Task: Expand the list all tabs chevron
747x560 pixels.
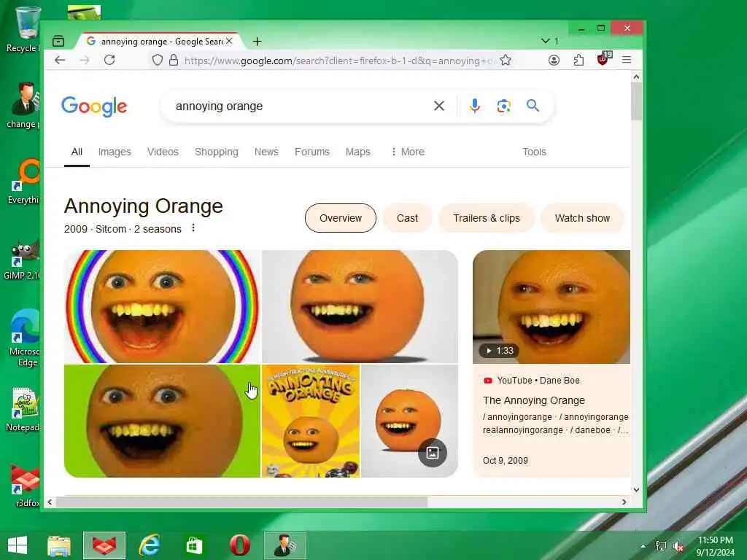Action: tap(546, 41)
